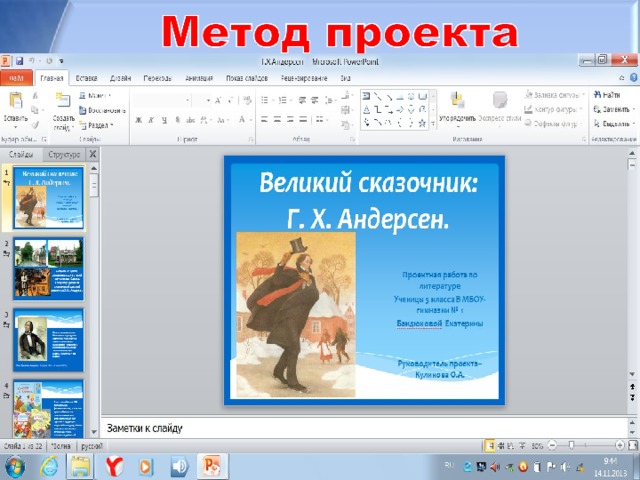
Task: Click the bullet list icon
Action: 265,100
